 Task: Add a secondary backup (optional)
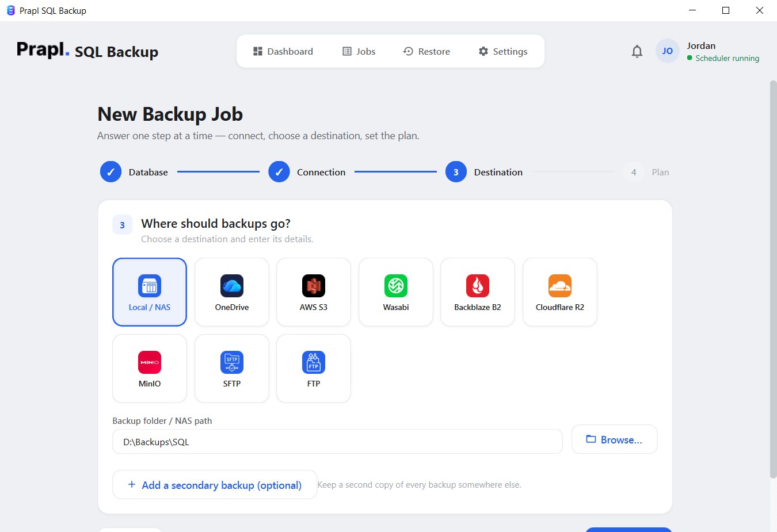[215, 485]
